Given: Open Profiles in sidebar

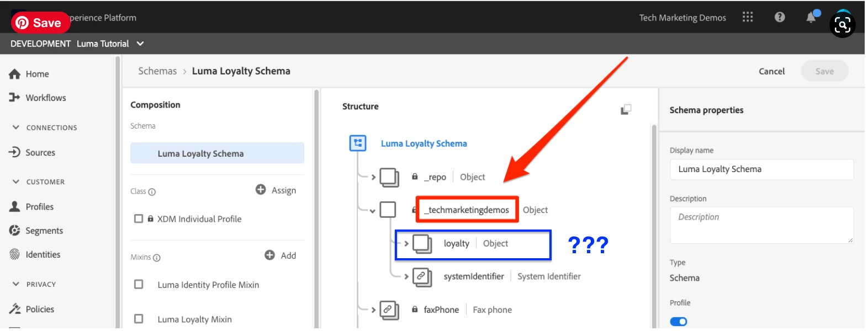Looking at the screenshot, I should [x=40, y=207].
